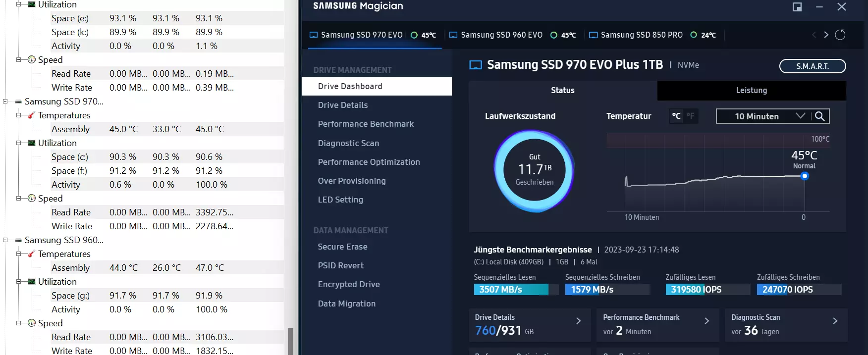Switch to the Leistung tab
Viewport: 868px width, 355px height.
click(752, 90)
